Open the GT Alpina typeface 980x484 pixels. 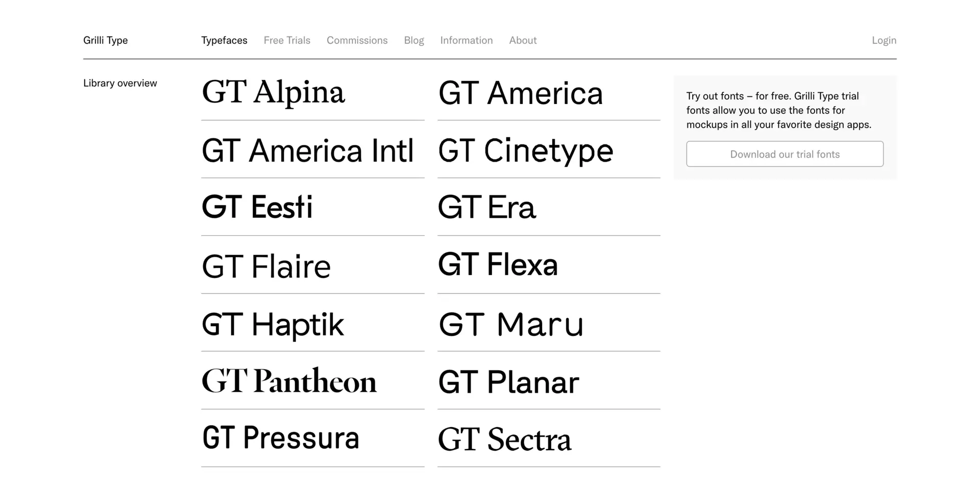click(x=274, y=93)
